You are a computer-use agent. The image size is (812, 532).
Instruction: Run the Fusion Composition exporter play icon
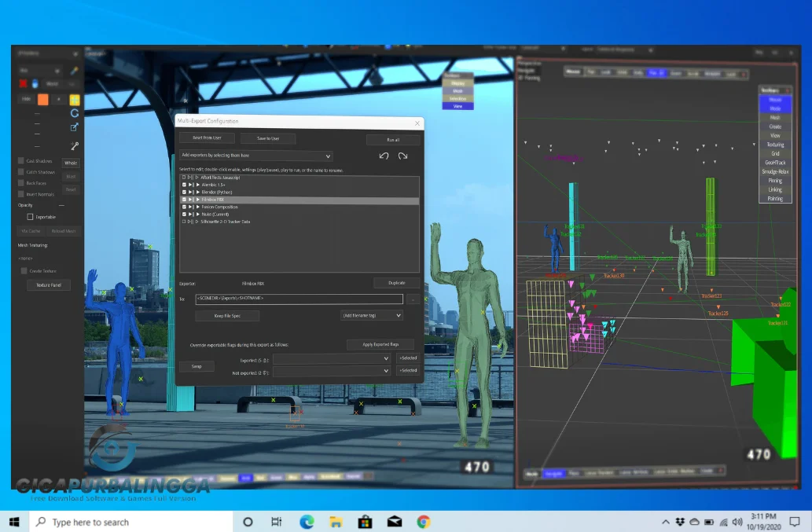[x=198, y=207]
